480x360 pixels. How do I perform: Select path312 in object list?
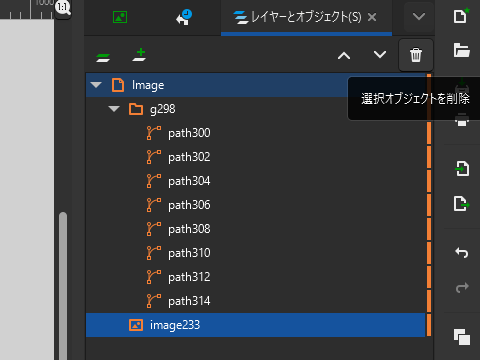coord(256,277)
